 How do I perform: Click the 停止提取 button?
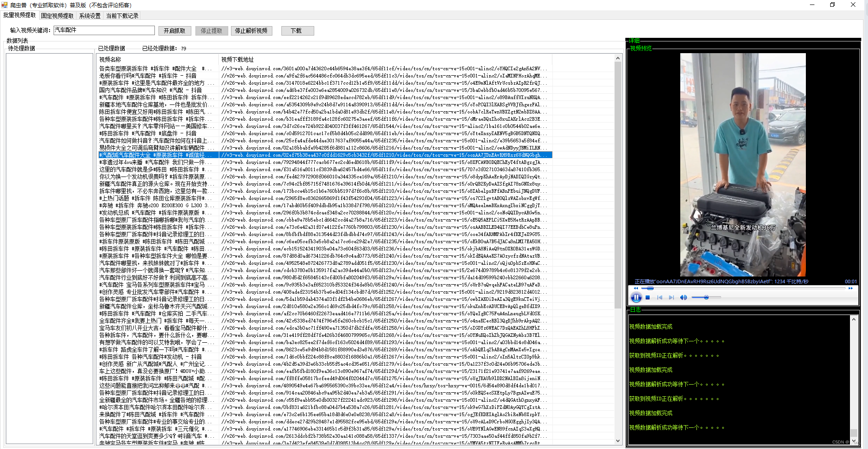point(212,31)
